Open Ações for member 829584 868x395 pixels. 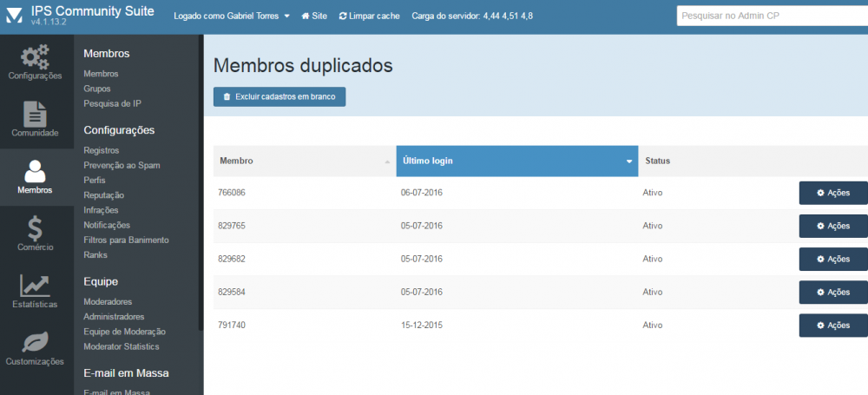[833, 292]
